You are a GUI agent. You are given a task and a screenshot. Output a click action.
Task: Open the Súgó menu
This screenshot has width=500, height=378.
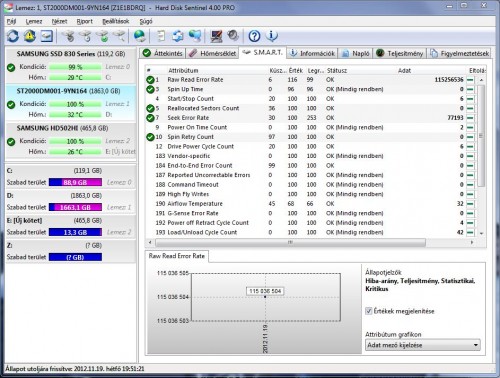tap(146, 21)
